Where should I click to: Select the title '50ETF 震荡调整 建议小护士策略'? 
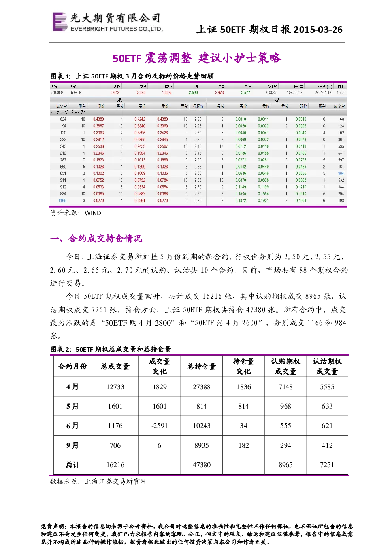pos(197,58)
